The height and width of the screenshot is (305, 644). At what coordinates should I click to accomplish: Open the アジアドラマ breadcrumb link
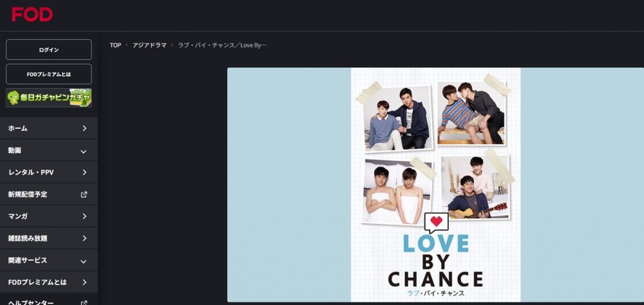pos(149,45)
